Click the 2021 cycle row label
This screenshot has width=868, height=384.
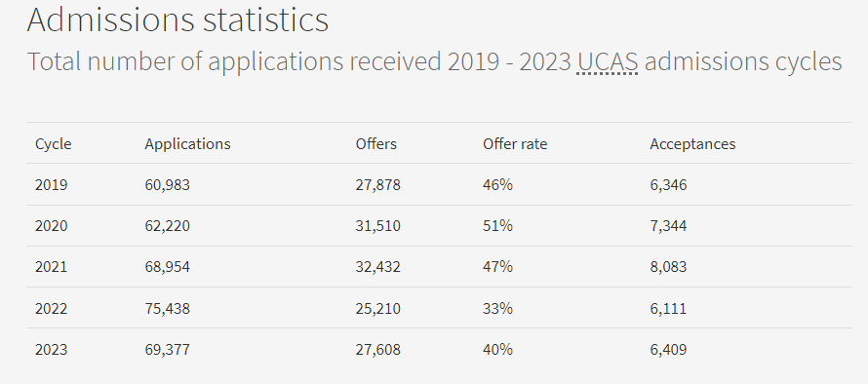pyautogui.click(x=52, y=267)
